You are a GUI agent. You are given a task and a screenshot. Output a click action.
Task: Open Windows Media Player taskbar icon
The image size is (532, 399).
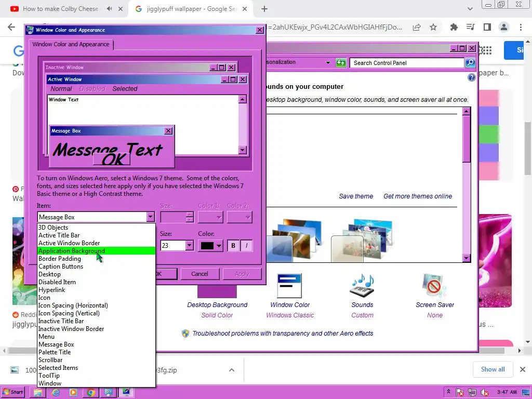(x=73, y=393)
